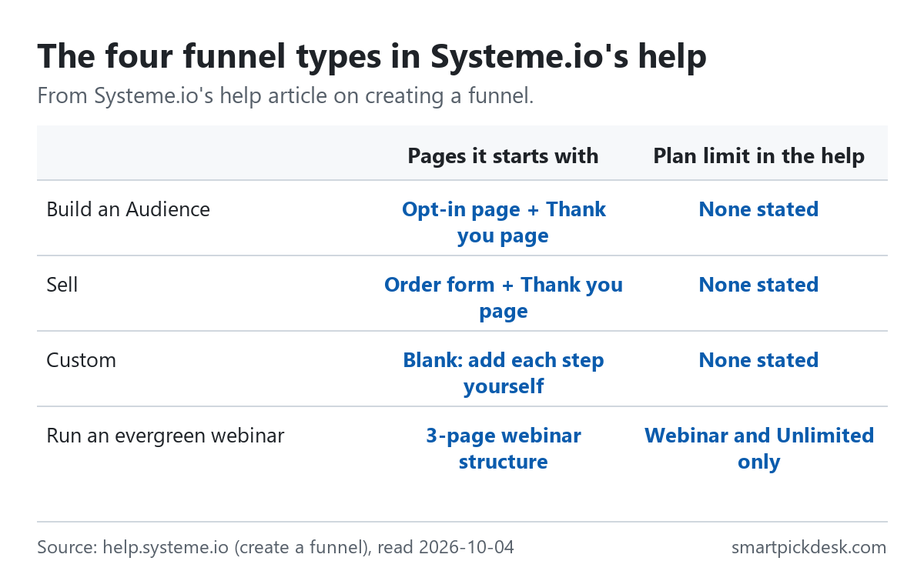Select the "Custom" row label
The width and height of the screenshot is (924, 581).
point(81,360)
